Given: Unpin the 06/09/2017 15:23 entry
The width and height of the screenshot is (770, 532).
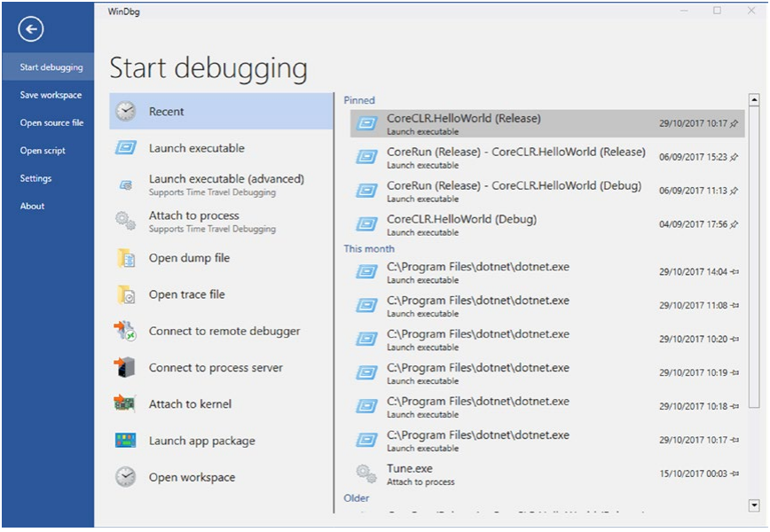Looking at the screenshot, I should 734,158.
